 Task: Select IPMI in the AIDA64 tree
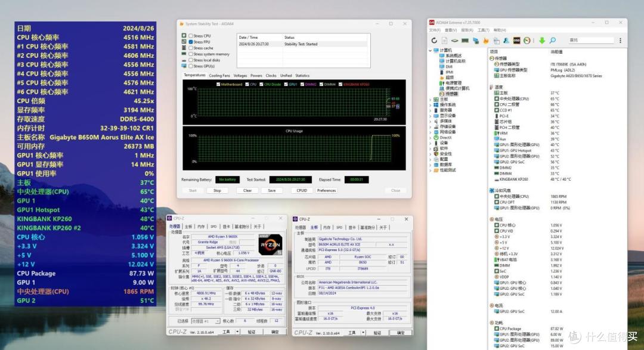coord(450,72)
